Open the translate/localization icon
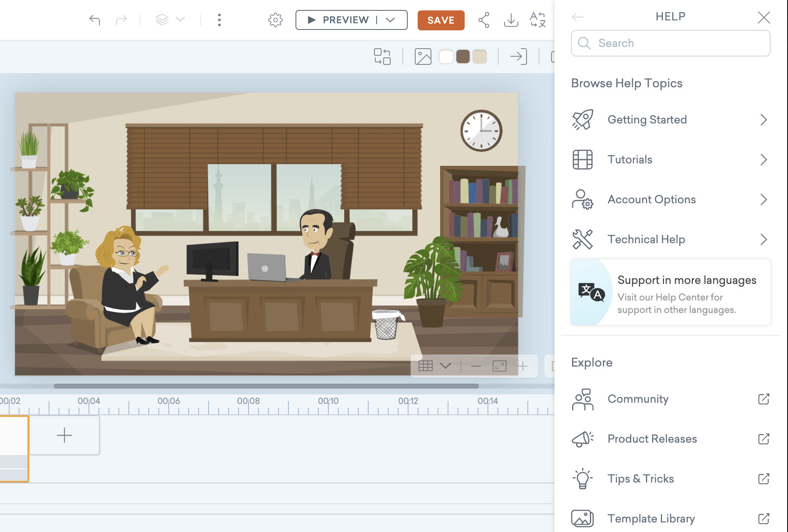The image size is (788, 532). tap(537, 20)
